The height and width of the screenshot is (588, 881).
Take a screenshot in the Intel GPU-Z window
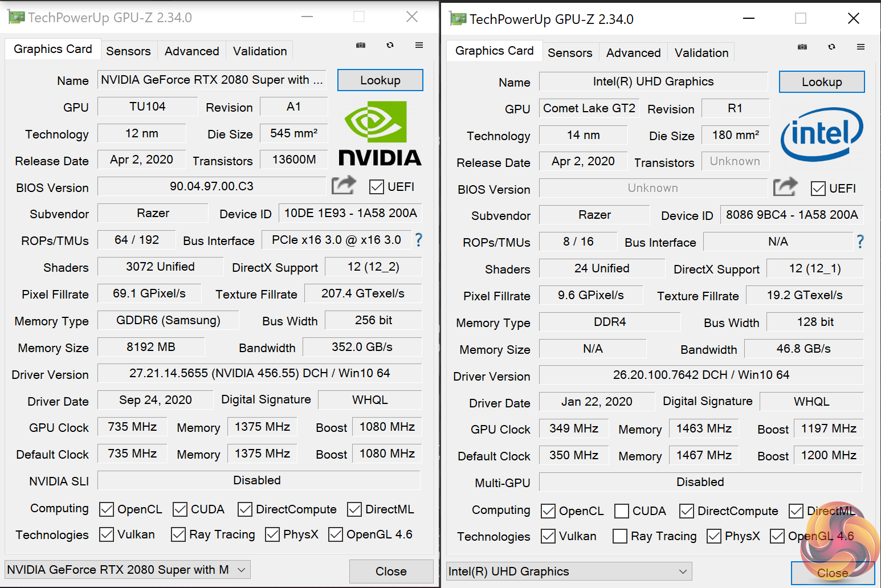tap(802, 47)
